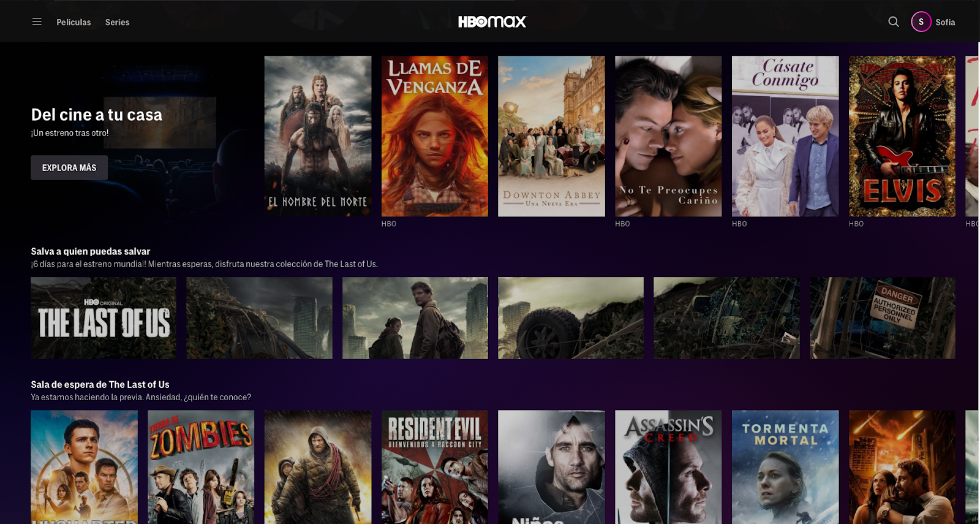Viewport: 980px width, 524px height.
Task: Select the Sala de espera de The Last of Us heading
Action: coord(100,384)
